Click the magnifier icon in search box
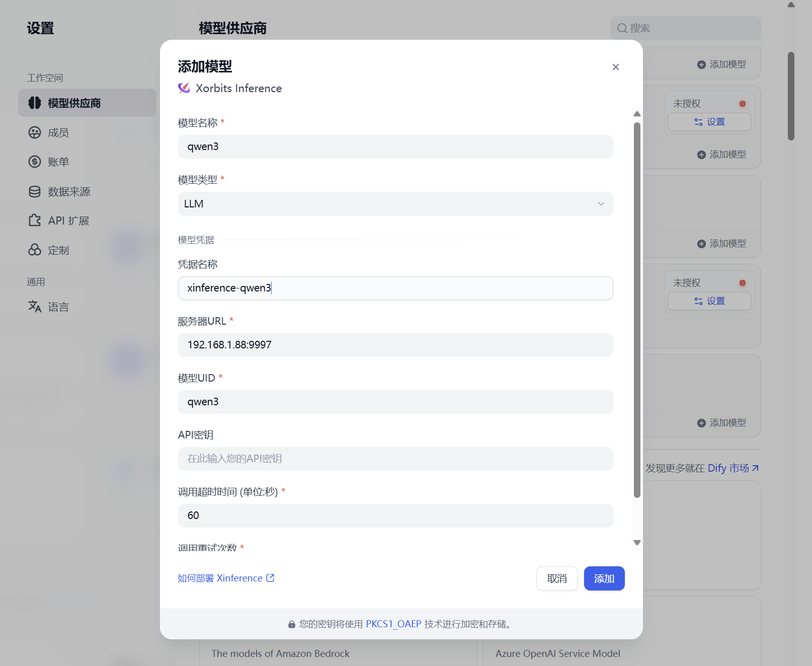Screen dimensions: 812x666 click(x=622, y=28)
